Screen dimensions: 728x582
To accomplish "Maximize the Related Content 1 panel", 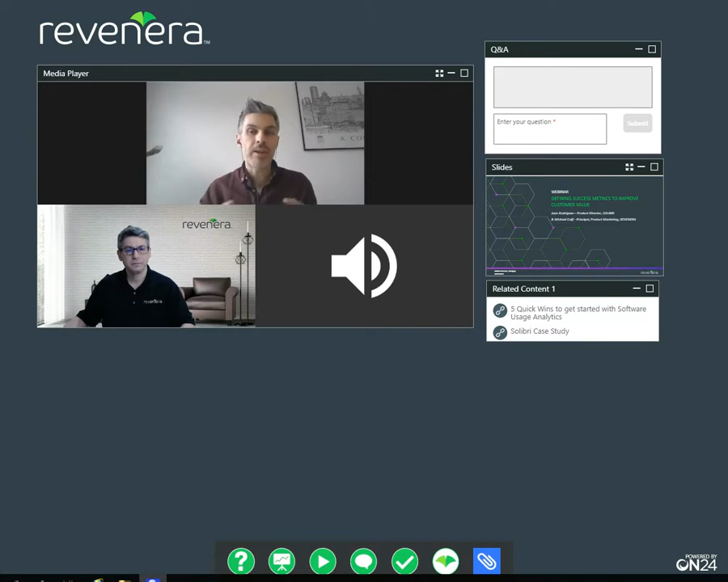I will pyautogui.click(x=650, y=289).
